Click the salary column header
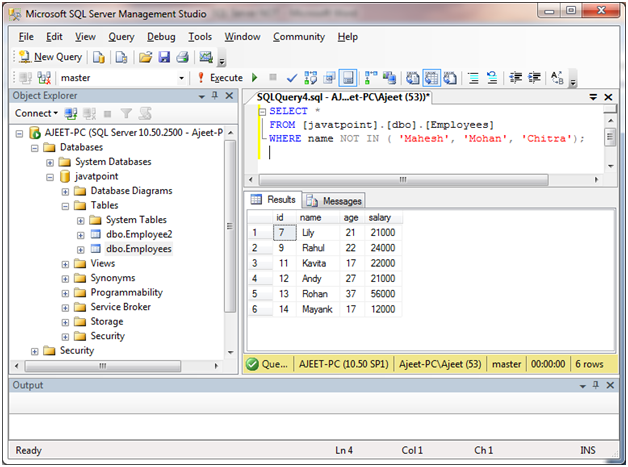 coord(382,217)
